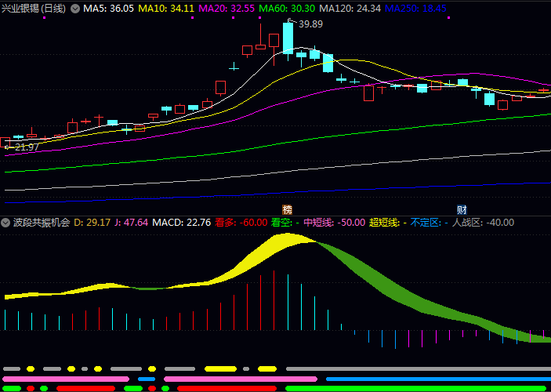Click the 21.97 low price marker
This screenshot has height=392, width=551.
26,147
